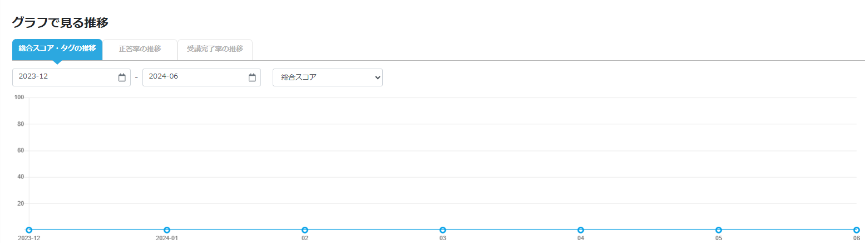The width and height of the screenshot is (868, 243).
Task: Select the 2023-12 data point on the chart
Action: click(x=29, y=230)
